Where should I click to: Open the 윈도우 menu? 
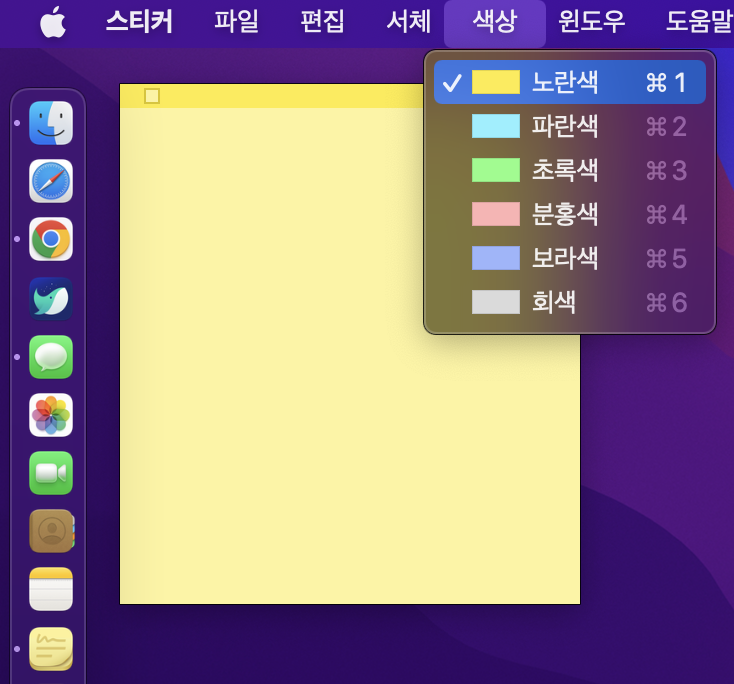pyautogui.click(x=592, y=22)
